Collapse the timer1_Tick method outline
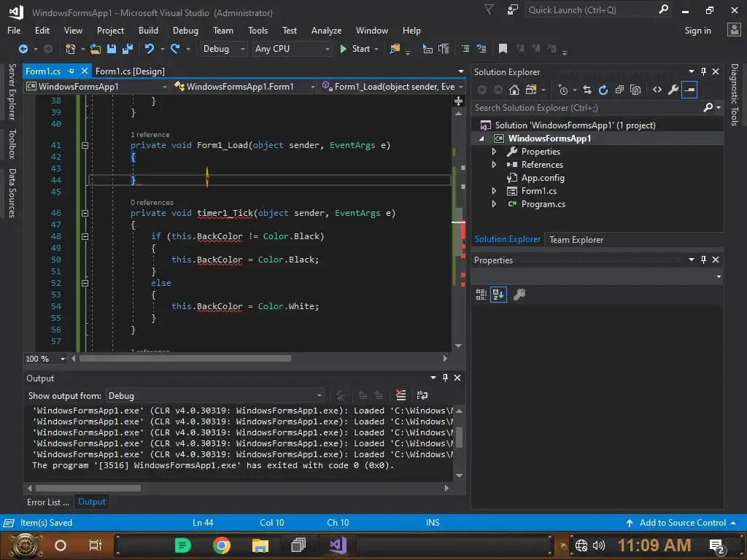This screenshot has width=747, height=560. [85, 214]
